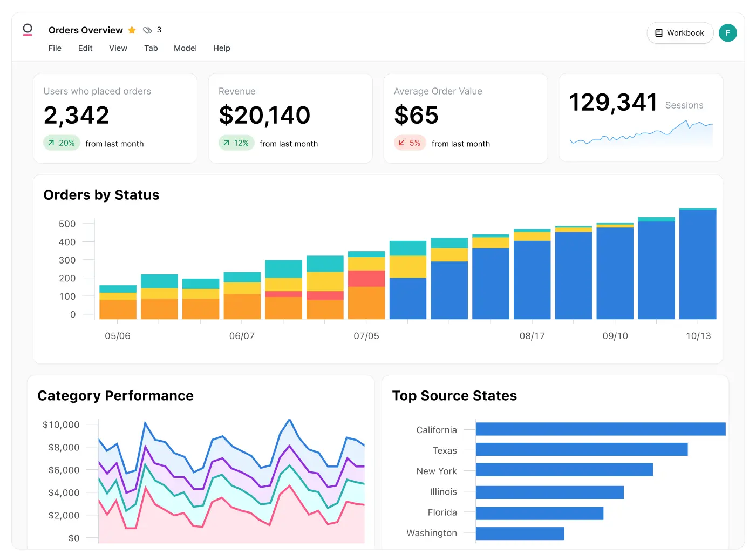This screenshot has width=756, height=560.
Task: Click the green 12% revenue increase badge
Action: 236,143
